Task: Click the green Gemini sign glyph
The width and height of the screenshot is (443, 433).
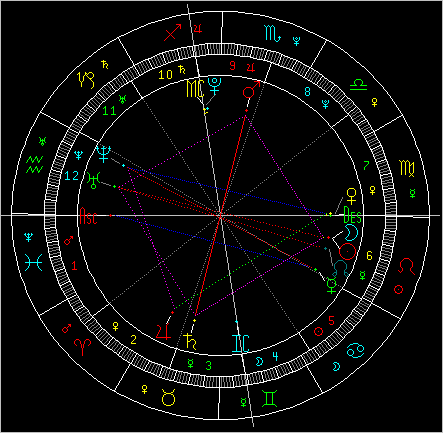Action: click(x=269, y=399)
